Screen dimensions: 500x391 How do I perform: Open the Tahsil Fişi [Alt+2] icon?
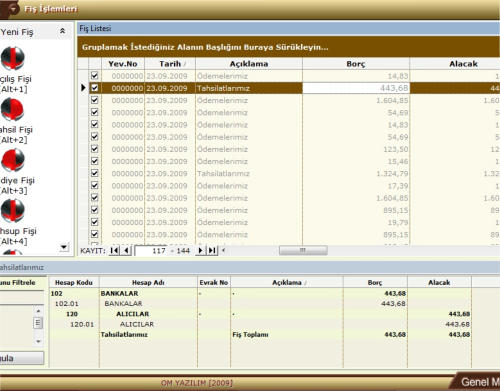13,109
